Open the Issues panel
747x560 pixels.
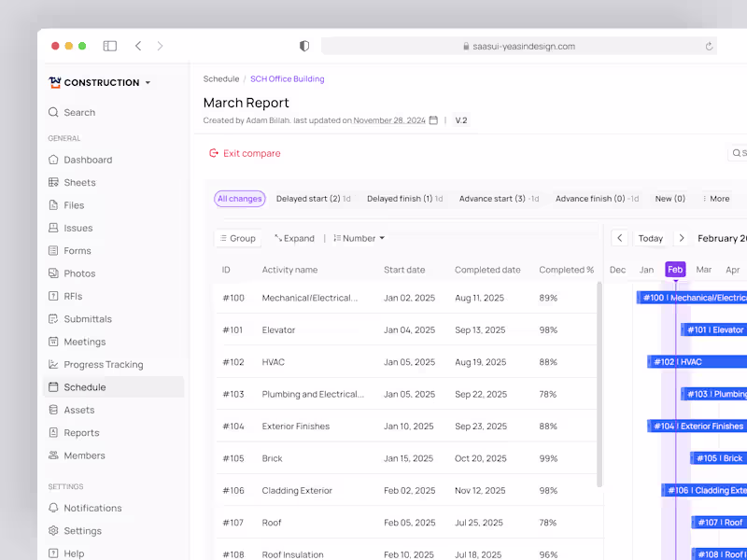tap(77, 228)
